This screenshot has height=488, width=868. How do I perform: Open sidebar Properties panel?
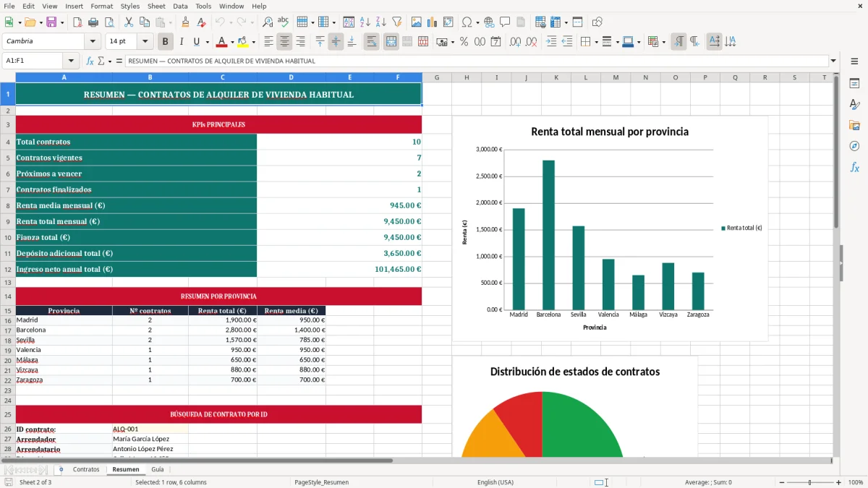(854, 83)
